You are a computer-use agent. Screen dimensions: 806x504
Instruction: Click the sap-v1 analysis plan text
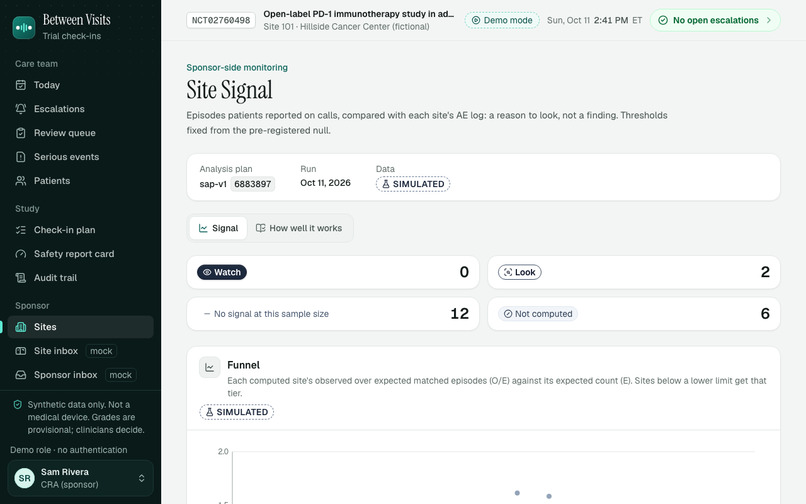click(213, 184)
